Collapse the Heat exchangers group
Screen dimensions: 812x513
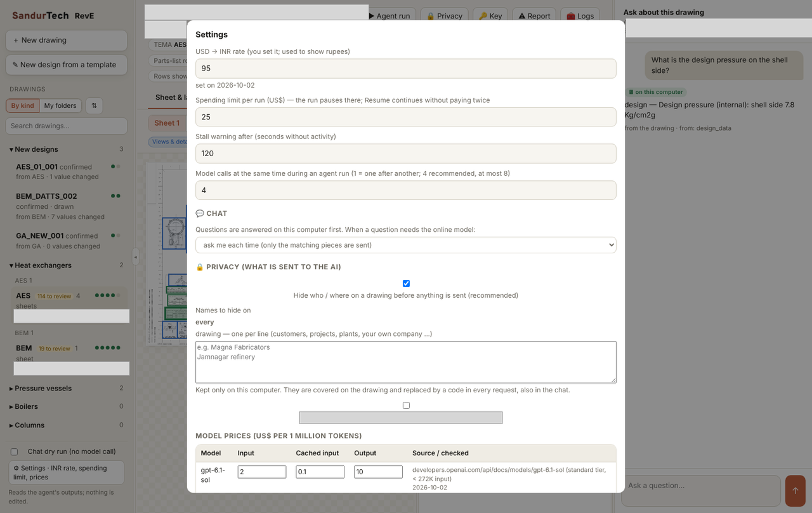[x=67, y=265]
